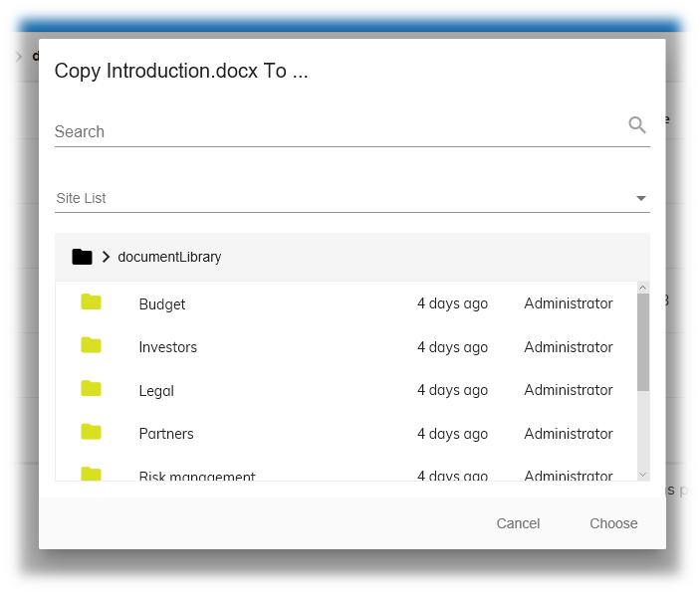This screenshot has width=700, height=595.
Task: Click '4 days ago' in Legal row
Action: click(x=453, y=390)
